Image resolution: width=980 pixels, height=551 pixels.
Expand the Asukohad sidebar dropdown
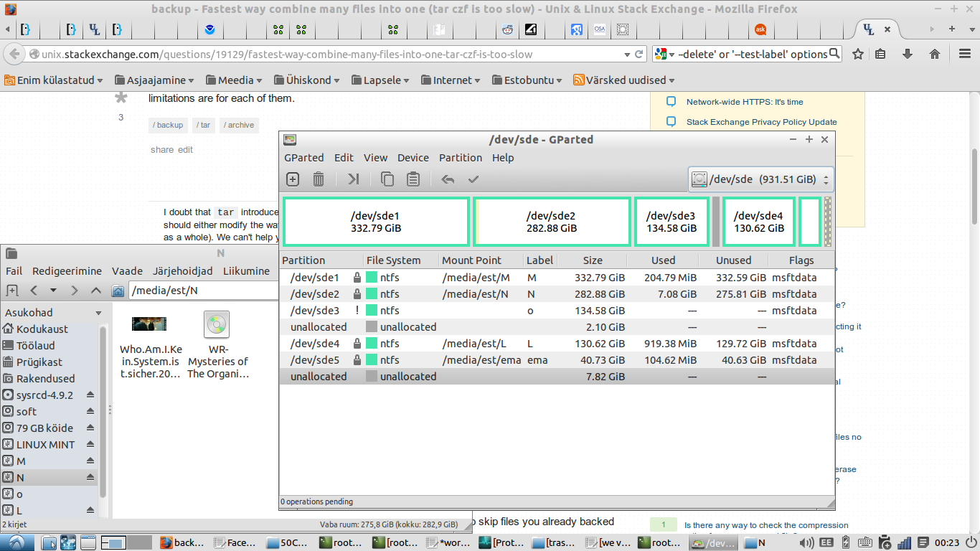pos(98,313)
